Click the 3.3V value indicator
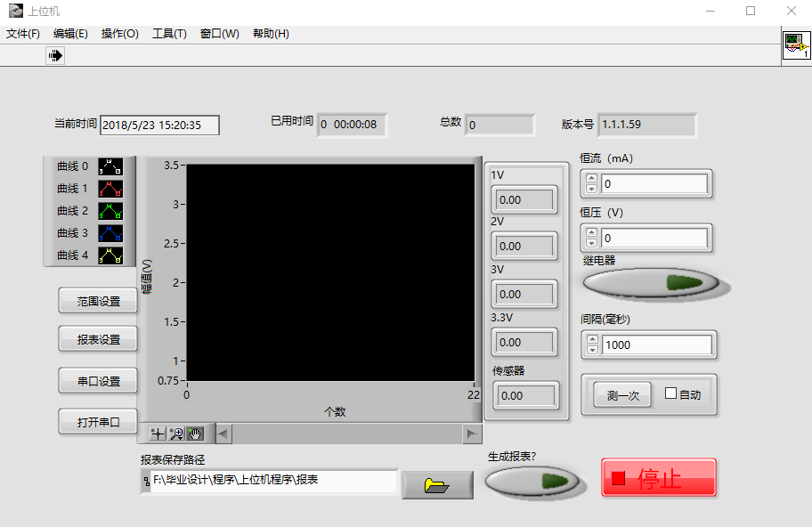The image size is (812, 527). click(524, 342)
